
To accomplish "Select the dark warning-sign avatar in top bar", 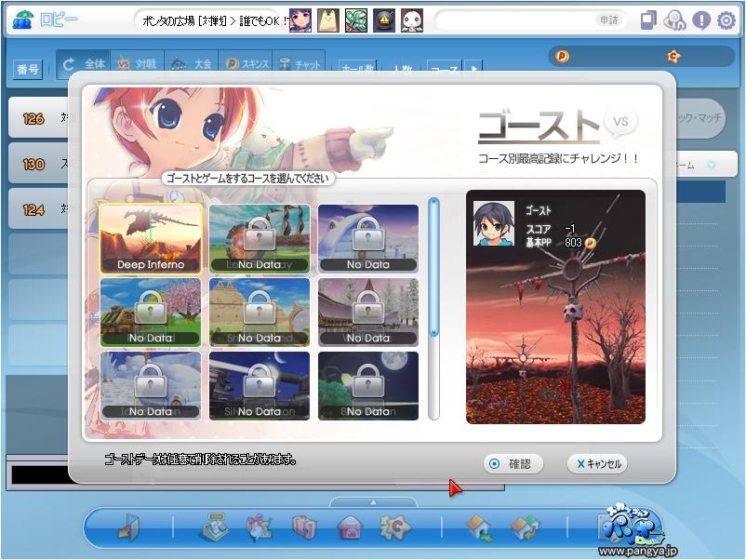I will (x=384, y=20).
